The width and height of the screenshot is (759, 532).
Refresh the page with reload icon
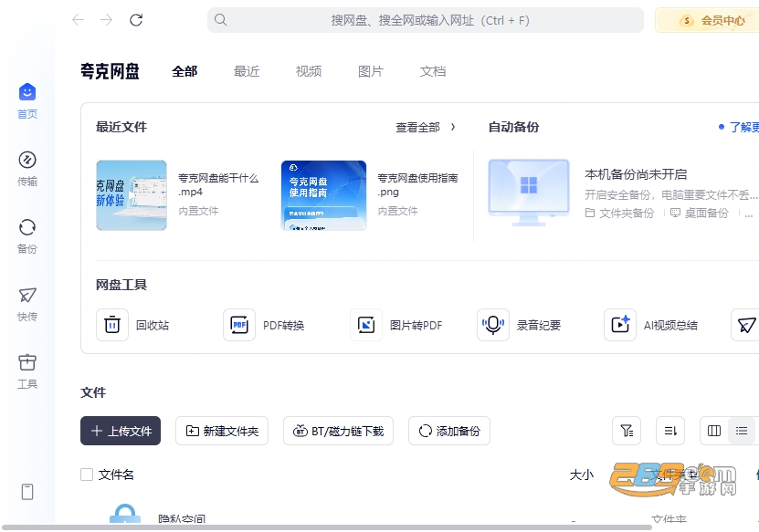click(x=136, y=20)
